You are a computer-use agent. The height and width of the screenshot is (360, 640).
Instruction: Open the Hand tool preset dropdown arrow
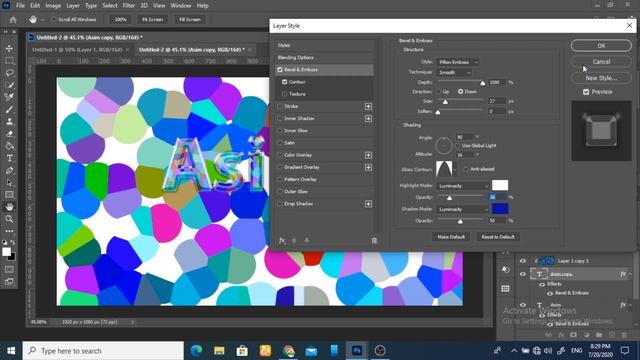click(x=42, y=20)
